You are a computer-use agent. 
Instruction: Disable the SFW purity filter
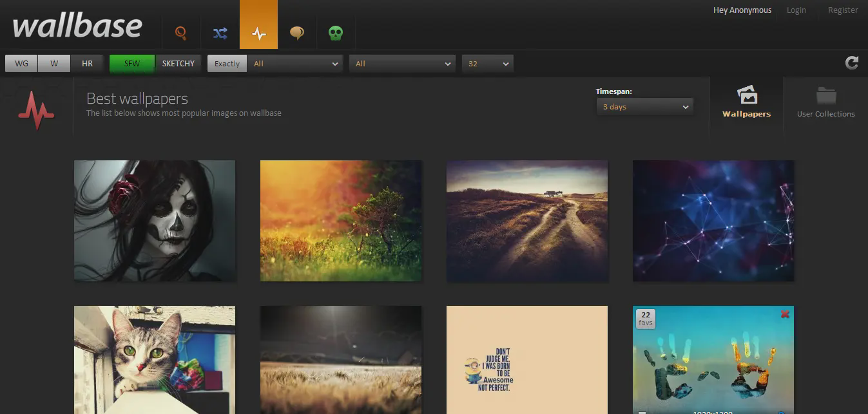[131, 64]
